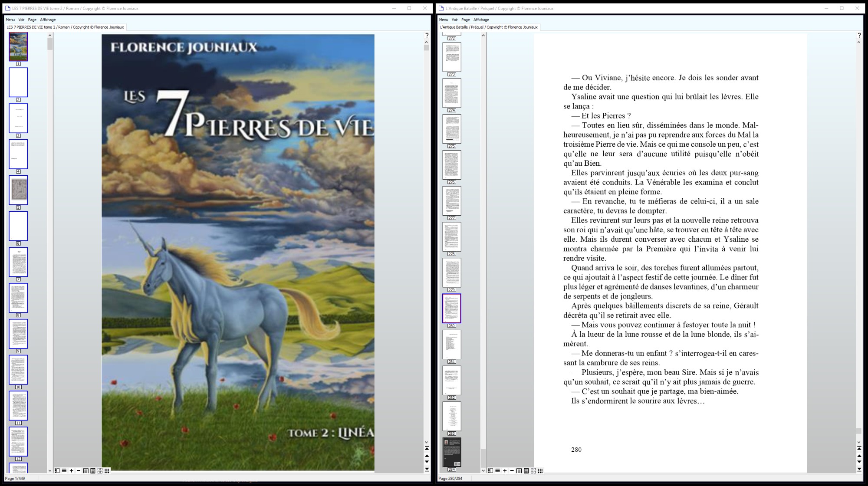
Task: Click page scrollbar thumb in 7 Pierres window
Action: (x=427, y=48)
